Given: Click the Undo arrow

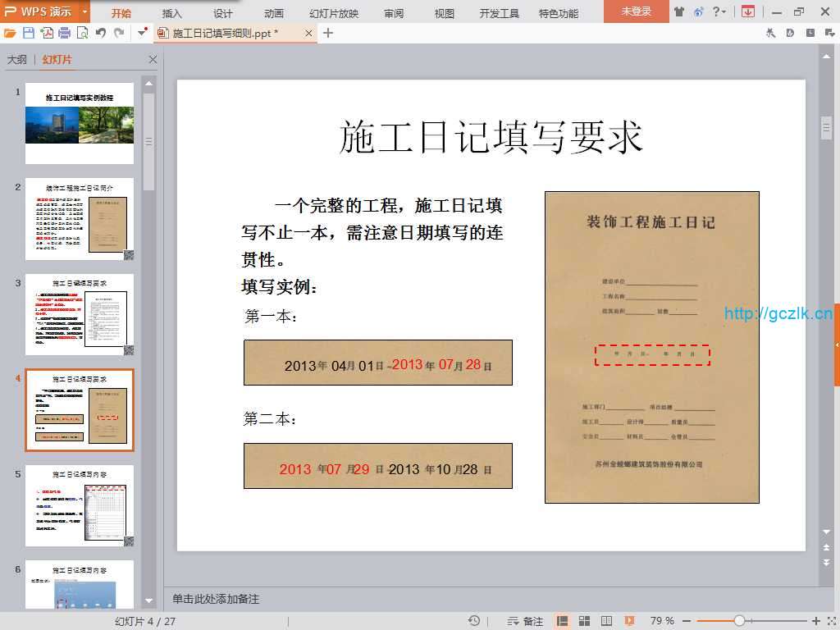Looking at the screenshot, I should pos(101,33).
